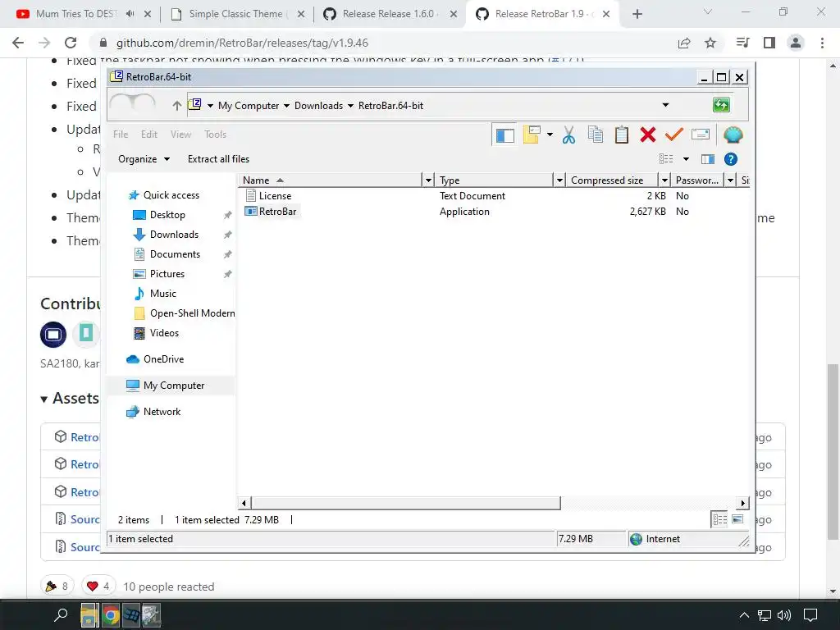Reload the GitHub page in Chrome
Viewport: 840px width, 630px height.
click(71, 43)
